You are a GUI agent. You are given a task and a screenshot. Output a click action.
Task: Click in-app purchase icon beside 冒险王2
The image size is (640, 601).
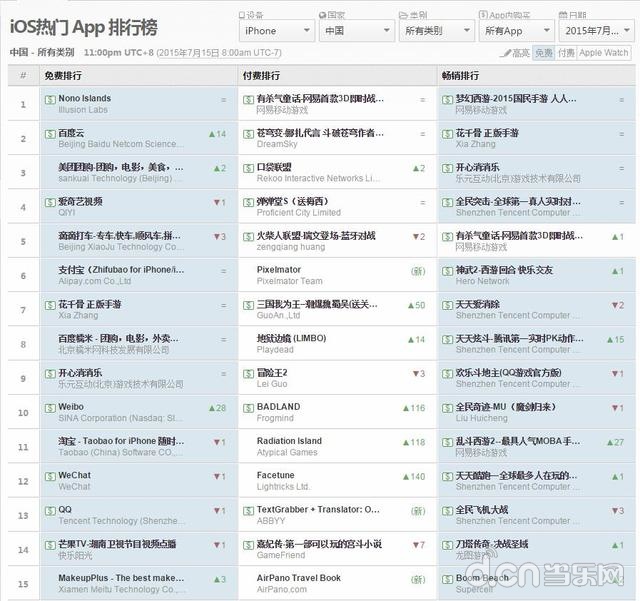click(x=249, y=374)
